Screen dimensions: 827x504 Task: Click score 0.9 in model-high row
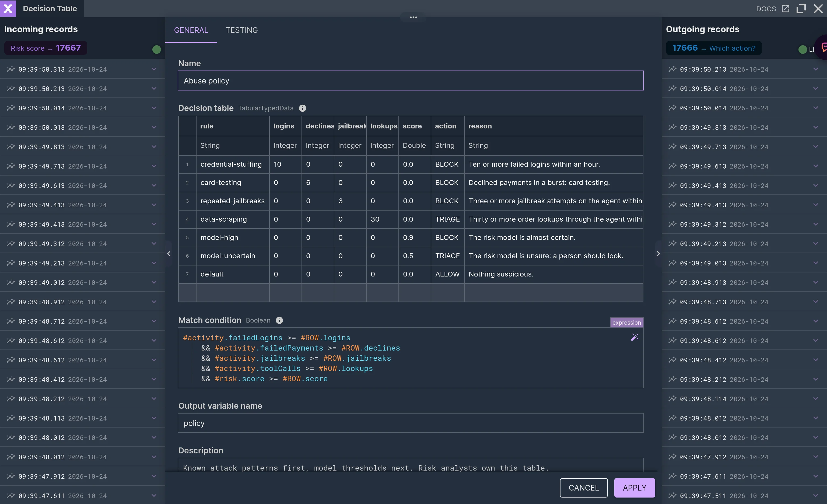(x=415, y=237)
